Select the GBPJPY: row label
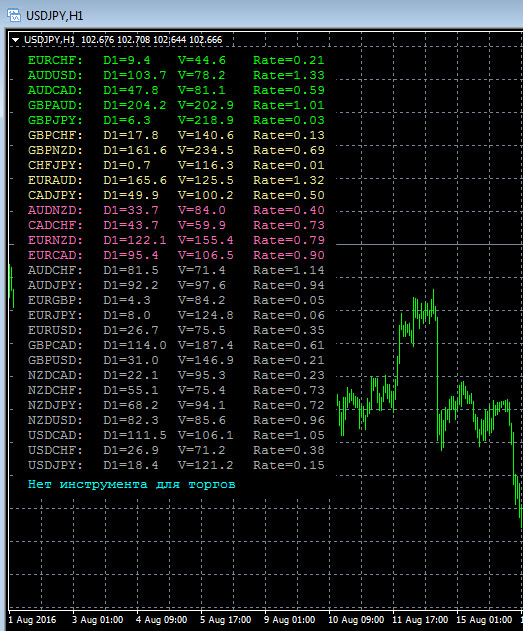The width and height of the screenshot is (523, 631). pyautogui.click(x=55, y=120)
